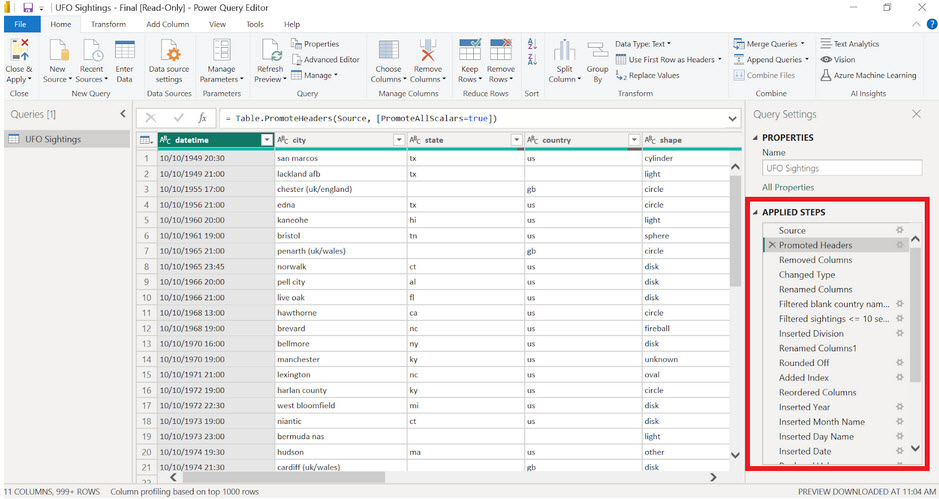Sort ascending A to Z
The height and width of the screenshot is (499, 939).
coord(532,44)
